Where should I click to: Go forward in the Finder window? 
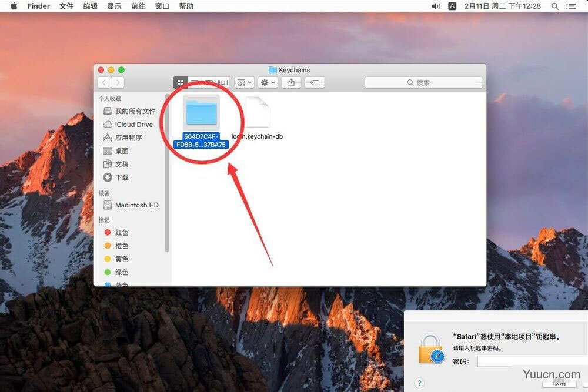(x=118, y=82)
